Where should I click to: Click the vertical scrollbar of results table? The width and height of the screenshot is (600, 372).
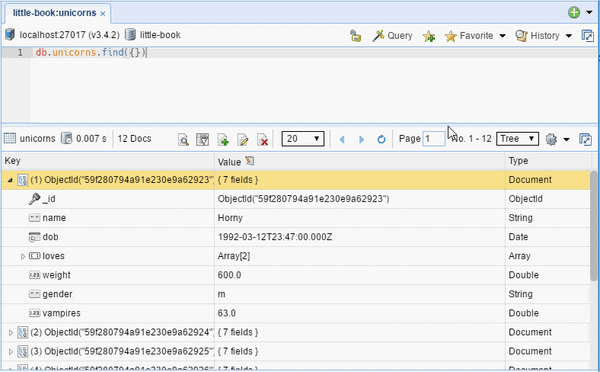[593, 227]
